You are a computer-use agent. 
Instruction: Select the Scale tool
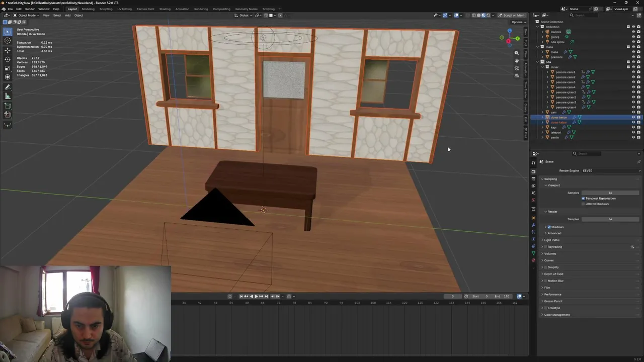pyautogui.click(x=8, y=68)
